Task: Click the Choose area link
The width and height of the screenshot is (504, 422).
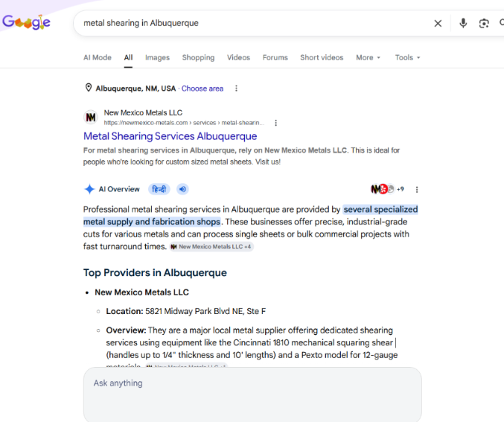Action: (202, 89)
